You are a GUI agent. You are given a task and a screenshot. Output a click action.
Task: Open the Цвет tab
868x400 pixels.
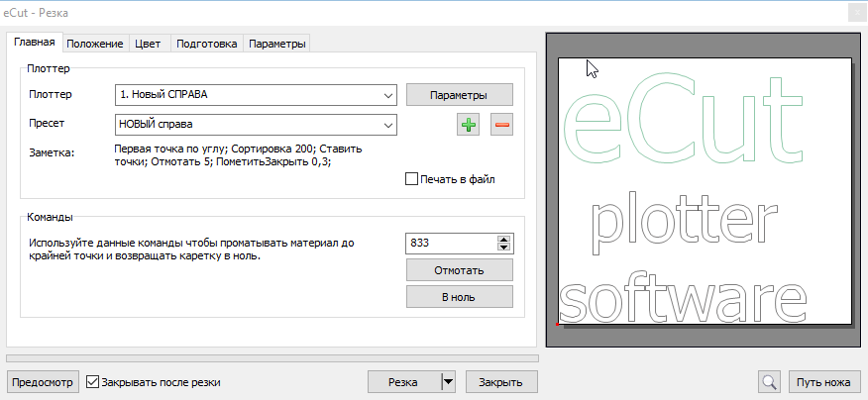(148, 44)
